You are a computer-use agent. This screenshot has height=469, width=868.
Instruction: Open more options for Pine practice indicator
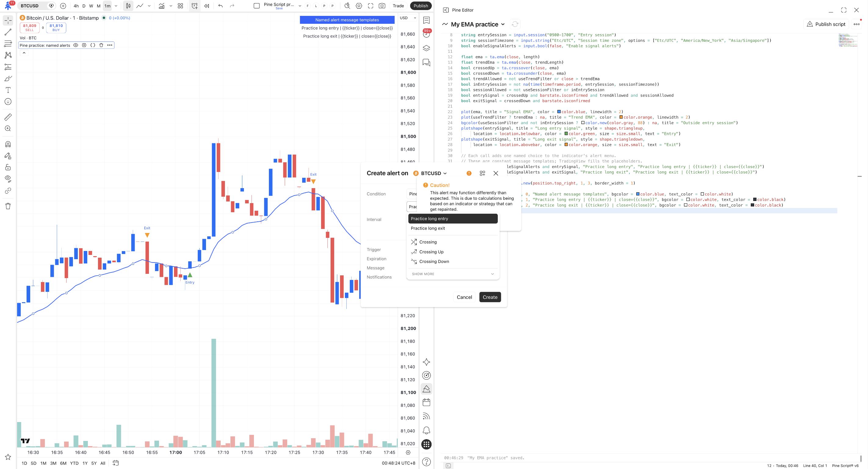click(x=110, y=45)
